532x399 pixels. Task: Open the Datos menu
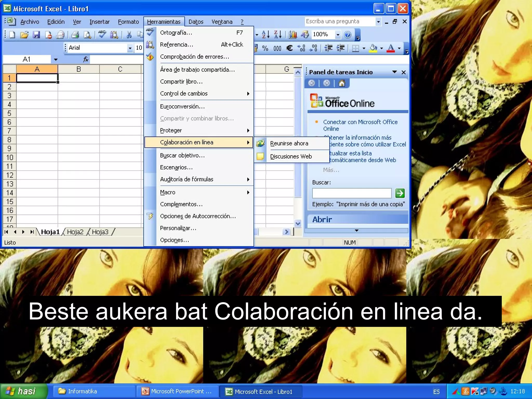point(196,22)
